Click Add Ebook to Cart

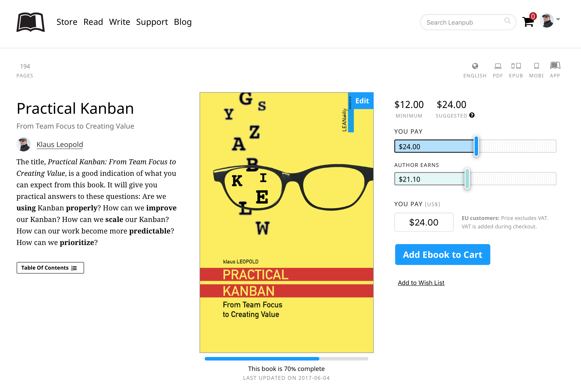(x=442, y=255)
